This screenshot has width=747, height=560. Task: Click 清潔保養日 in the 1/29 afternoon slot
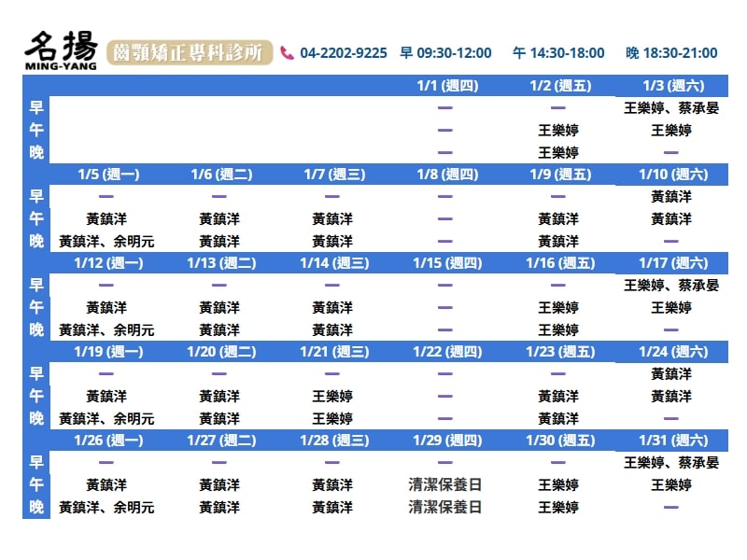[x=445, y=485]
